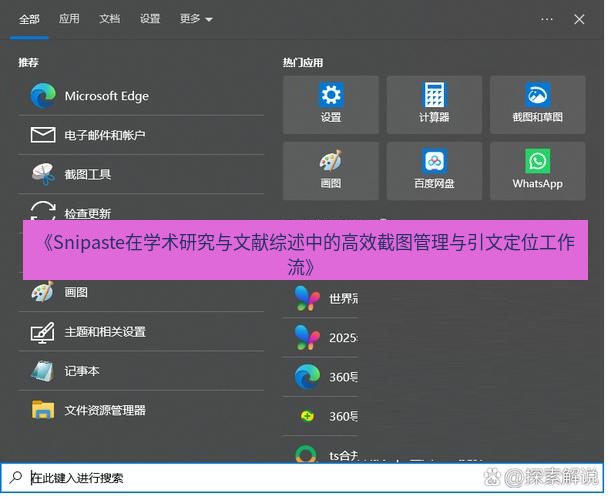Select the 电子邮件和帐户 text
The image size is (611, 500).
pyautogui.click(x=105, y=135)
